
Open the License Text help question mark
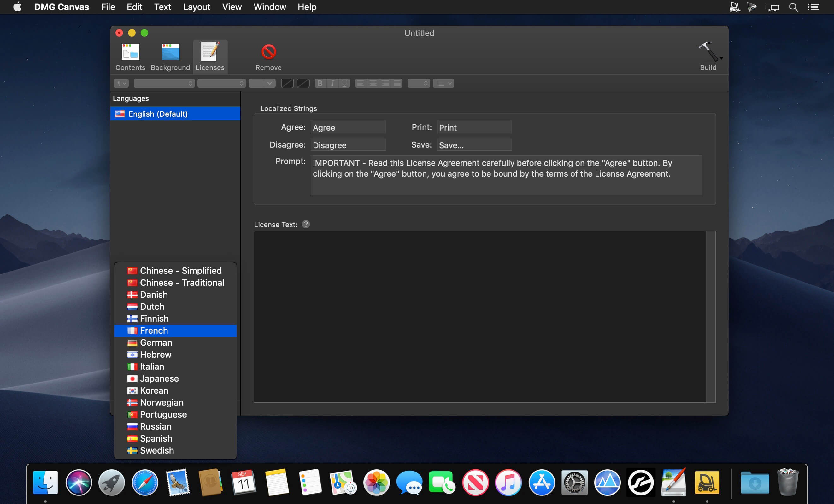point(306,224)
